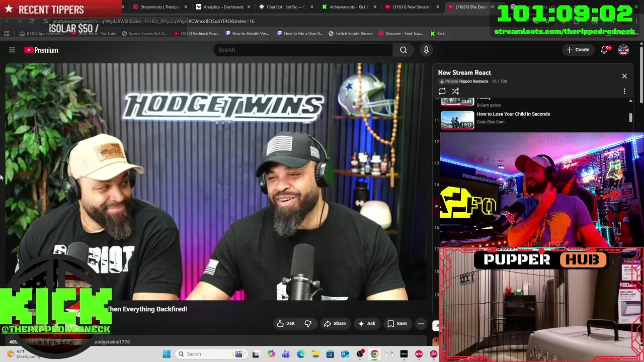Open the YouTube hamburger guide menu

[x=12, y=50]
